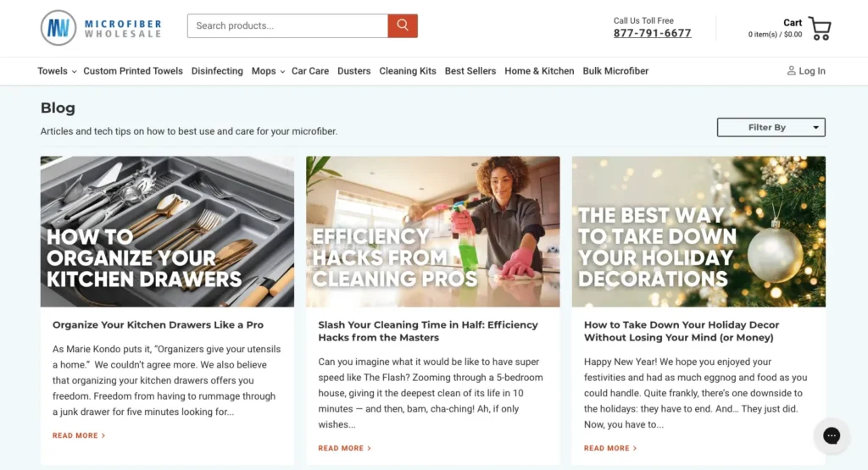Viewport: 868px width, 470px height.
Task: Click the arrow beside holiday decor Read More
Action: click(x=635, y=449)
